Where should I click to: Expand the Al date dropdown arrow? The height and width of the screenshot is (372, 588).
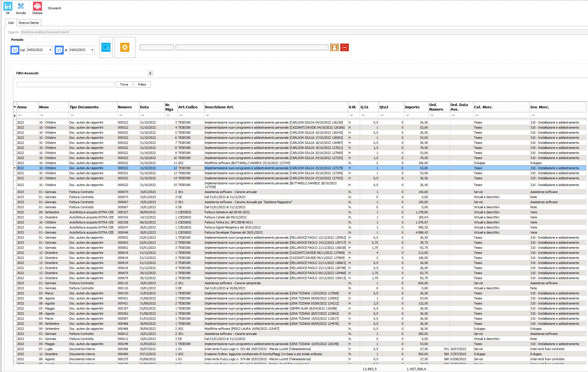(92, 50)
